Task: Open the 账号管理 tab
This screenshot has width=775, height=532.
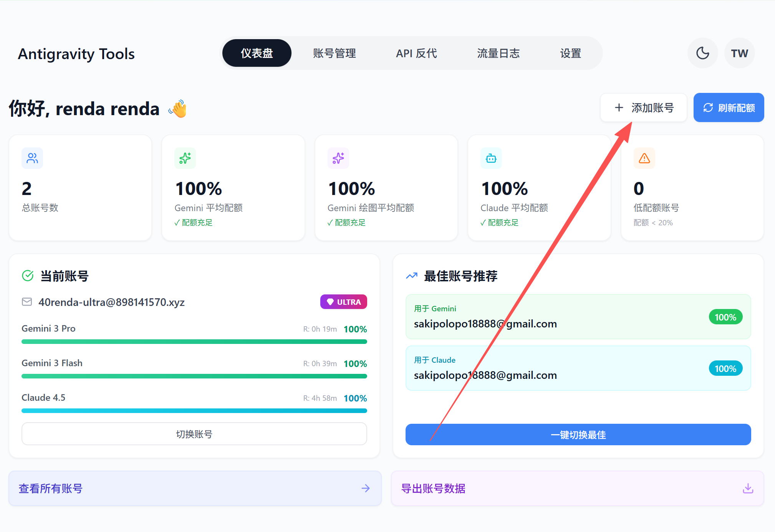Action: pos(334,53)
